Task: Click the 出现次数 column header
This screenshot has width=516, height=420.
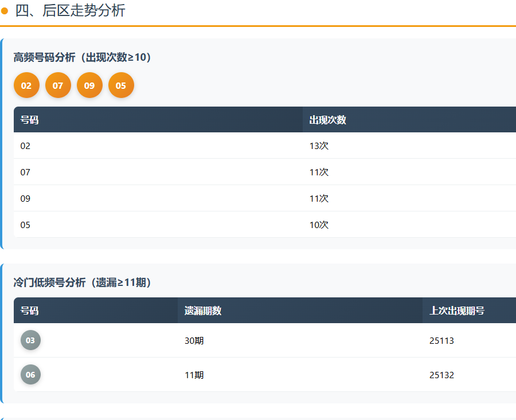Action: click(327, 120)
